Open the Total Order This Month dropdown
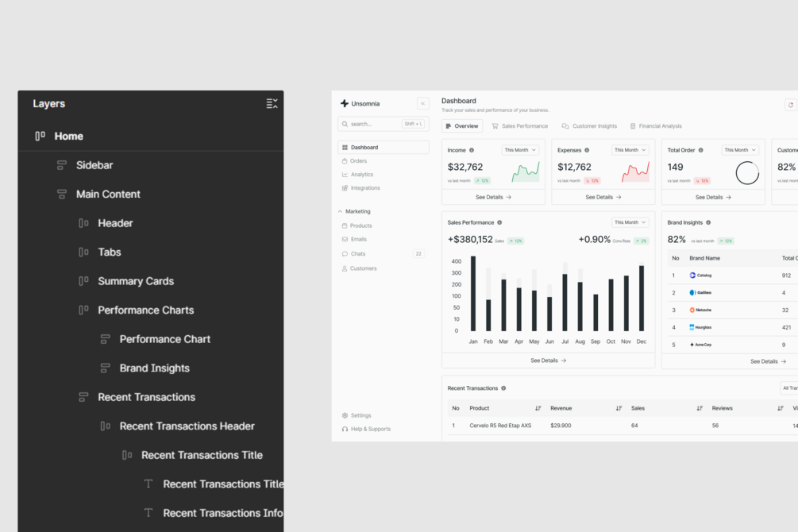The image size is (798, 532). click(740, 150)
